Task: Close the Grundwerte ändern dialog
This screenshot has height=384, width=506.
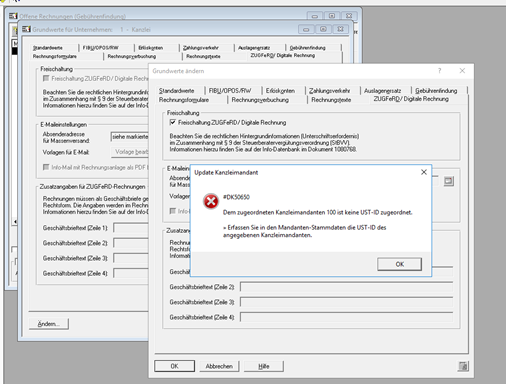Action: (x=462, y=71)
